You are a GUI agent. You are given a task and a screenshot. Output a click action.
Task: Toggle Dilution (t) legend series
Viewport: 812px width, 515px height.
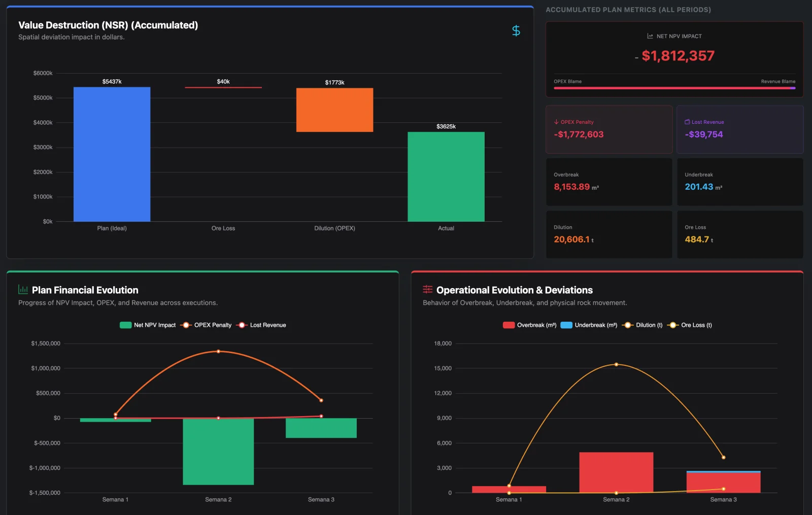(x=642, y=325)
